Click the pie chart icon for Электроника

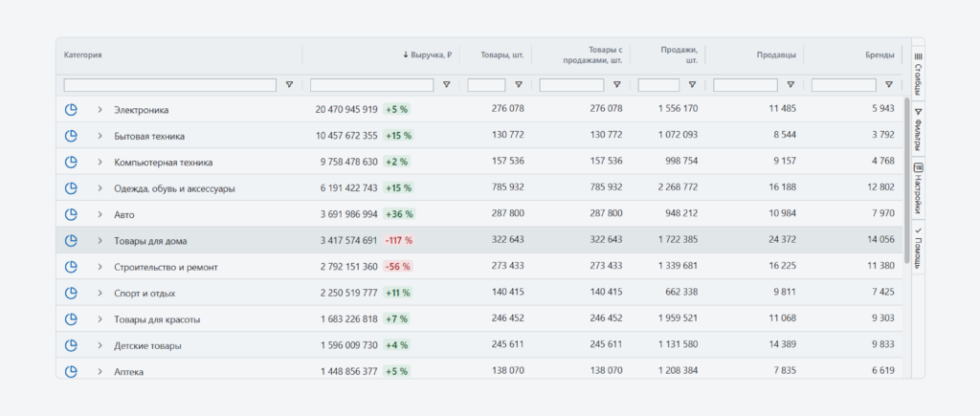pos(71,109)
